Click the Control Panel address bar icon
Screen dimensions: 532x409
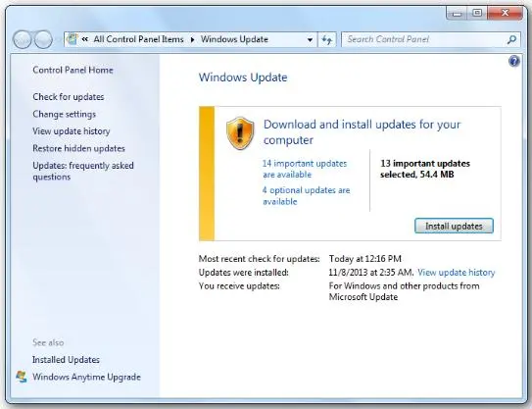[x=73, y=39]
